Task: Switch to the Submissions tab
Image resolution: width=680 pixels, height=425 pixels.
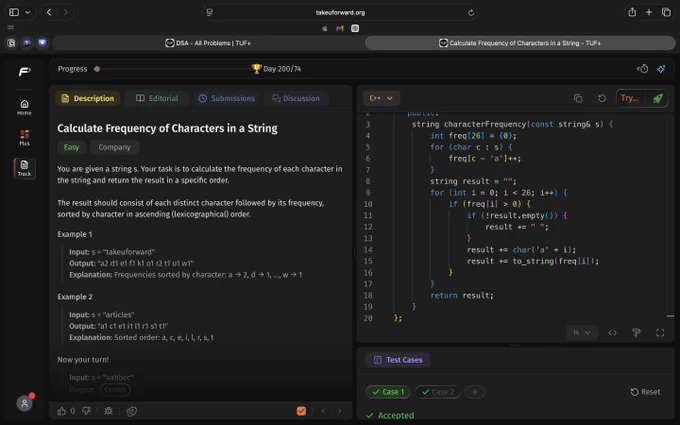Action: (x=227, y=98)
